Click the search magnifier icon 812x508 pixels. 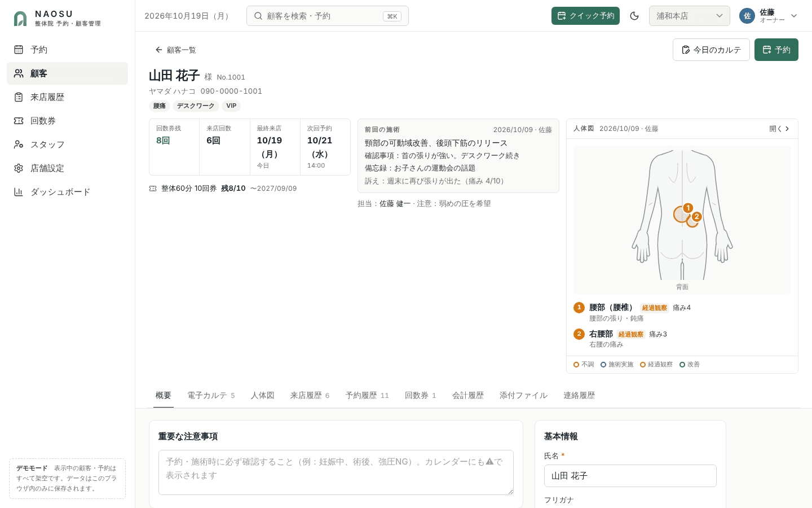tap(258, 16)
